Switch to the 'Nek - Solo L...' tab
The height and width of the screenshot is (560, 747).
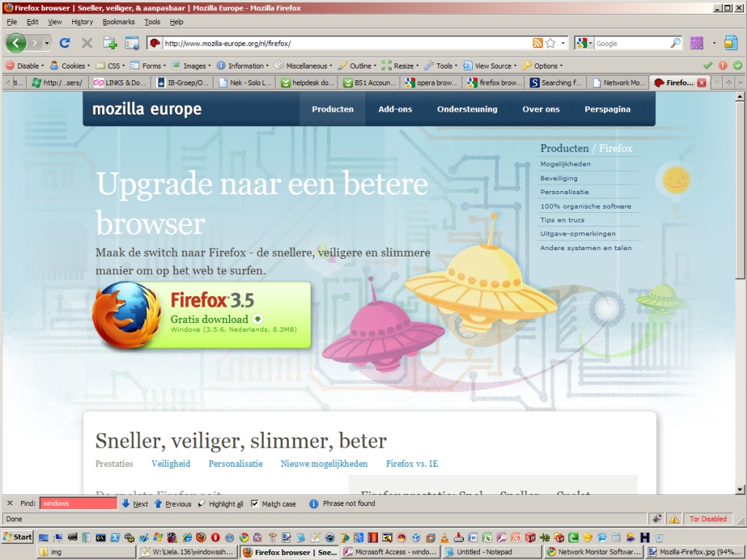pyautogui.click(x=245, y=83)
